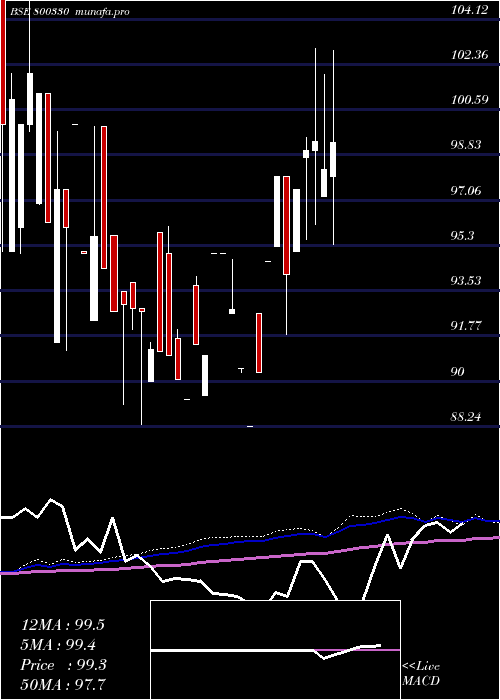Screen dimensions: 500x700
Task: Click inside the Live MACD inset chart
Action: pos(275,650)
